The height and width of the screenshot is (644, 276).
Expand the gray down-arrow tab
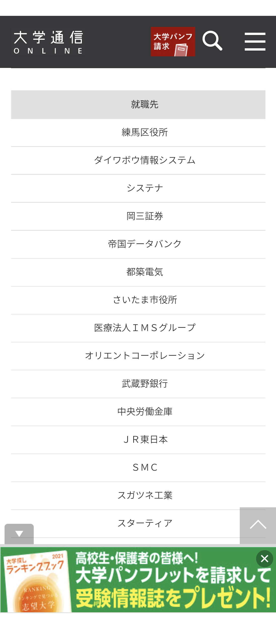(19, 534)
